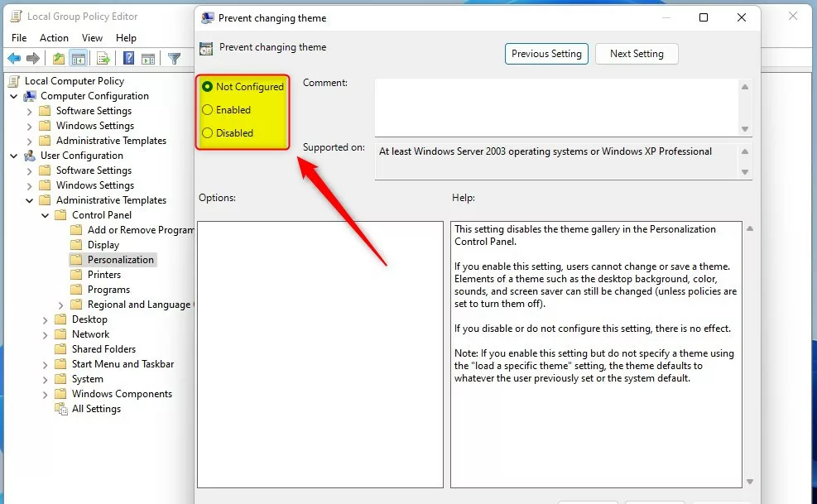
Task: Collapse the User Configuration node
Action: click(x=14, y=156)
